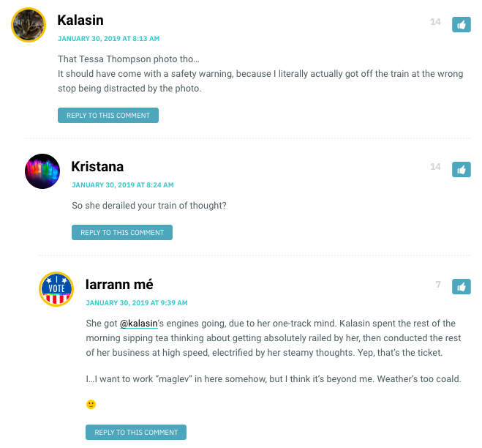
Task: Click like count 14 on Kalasin's comment
Action: click(x=435, y=22)
